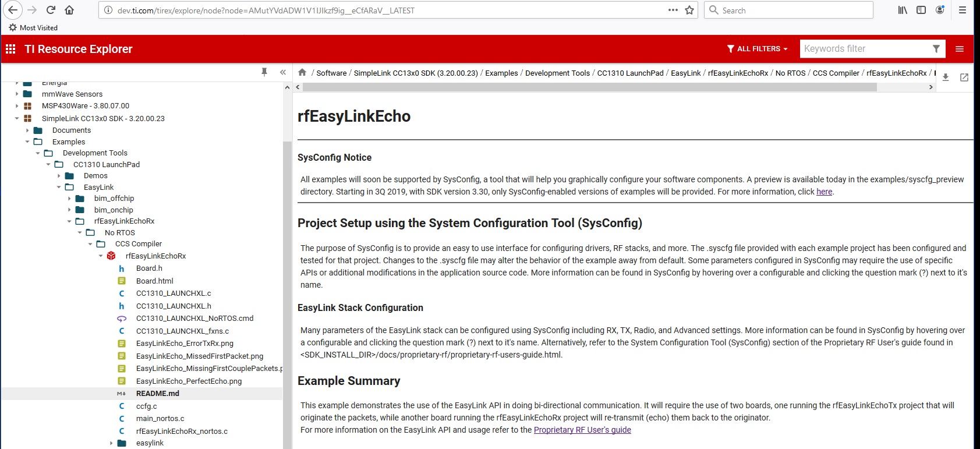Pin the navigation tree panel
The image size is (980, 449).
(x=264, y=72)
